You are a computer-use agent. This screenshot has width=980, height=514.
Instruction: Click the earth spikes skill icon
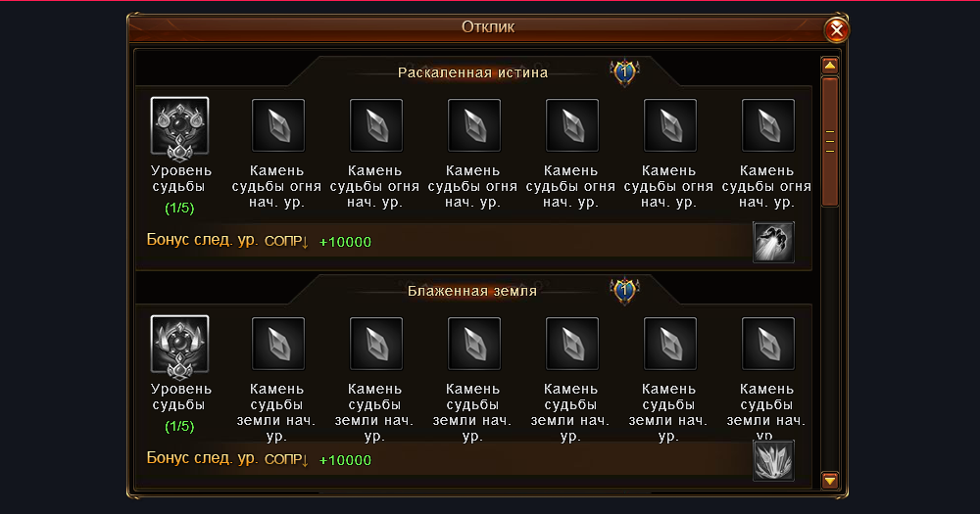pyautogui.click(x=773, y=460)
